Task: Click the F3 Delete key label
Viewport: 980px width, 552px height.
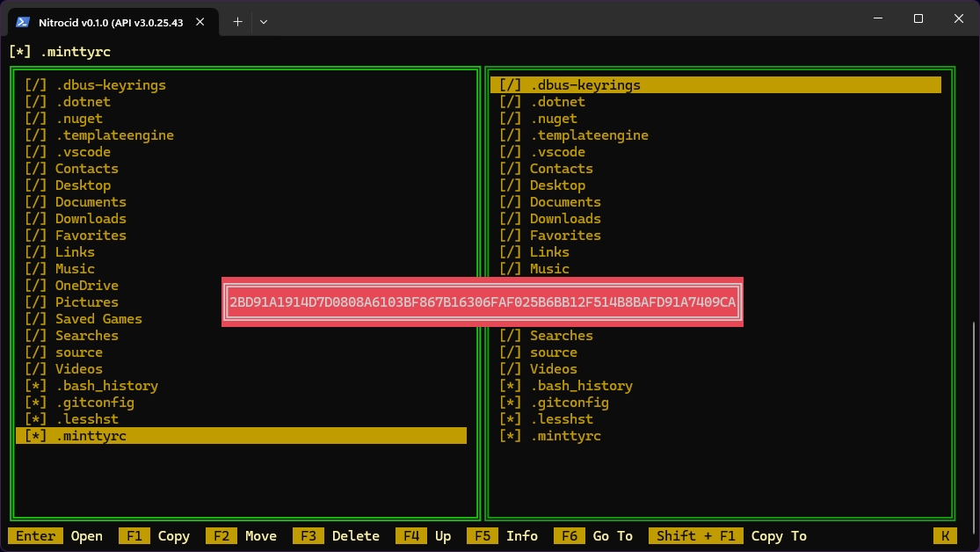Action: (x=340, y=536)
